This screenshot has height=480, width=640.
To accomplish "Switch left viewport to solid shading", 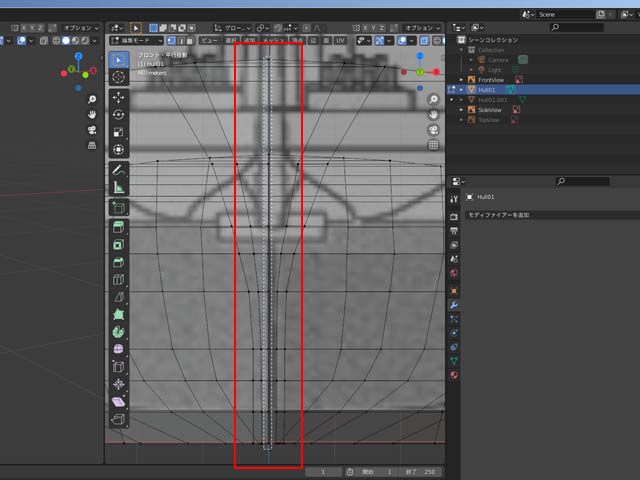I will tap(66, 40).
